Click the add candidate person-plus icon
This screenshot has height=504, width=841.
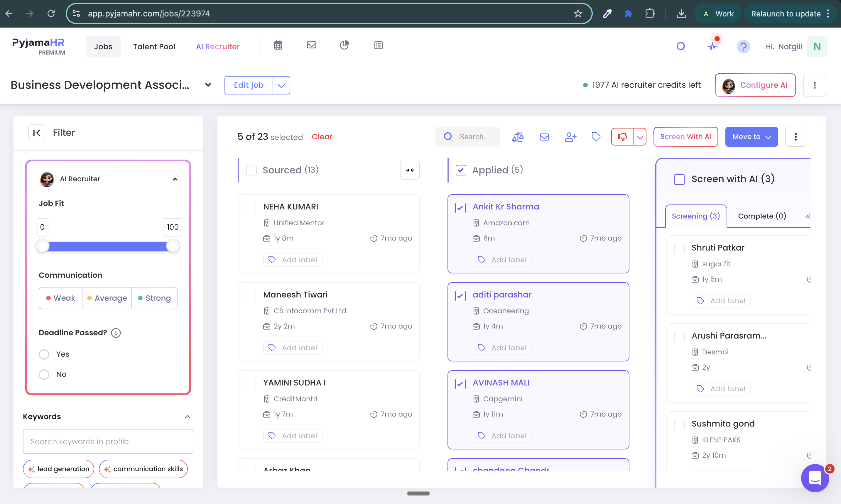coord(570,137)
